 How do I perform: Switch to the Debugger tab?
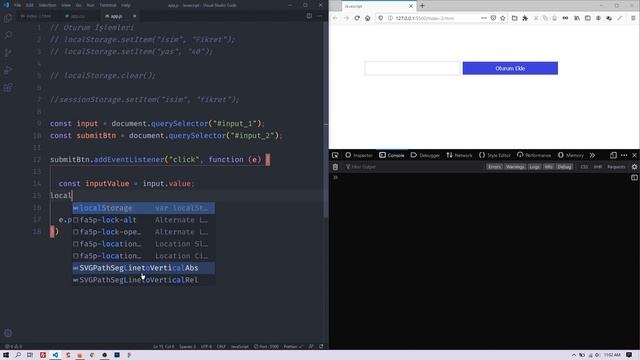point(425,155)
